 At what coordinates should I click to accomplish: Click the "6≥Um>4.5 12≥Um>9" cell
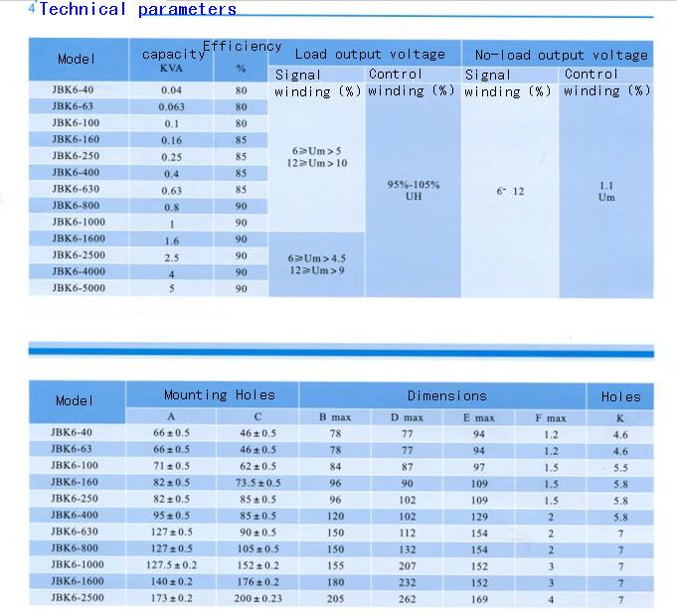click(317, 264)
